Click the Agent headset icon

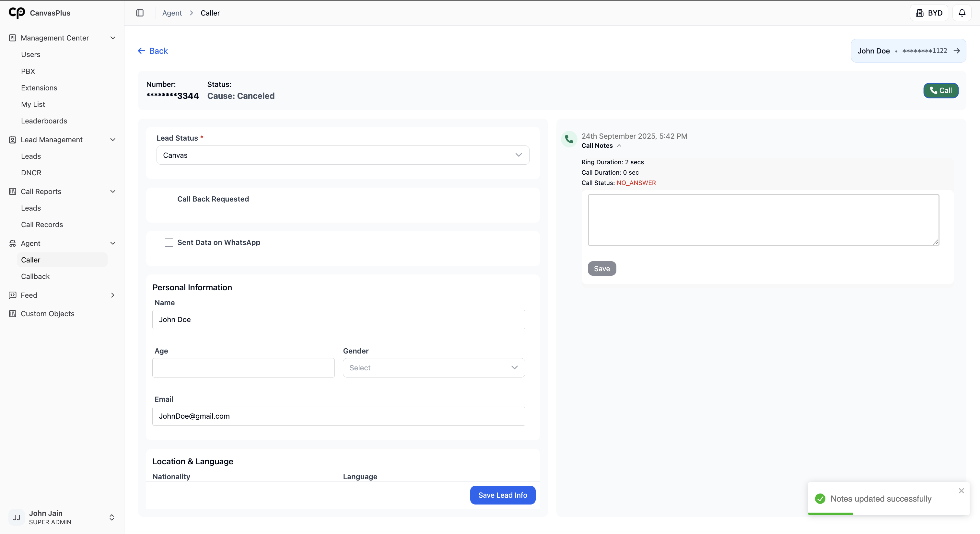pyautogui.click(x=13, y=243)
